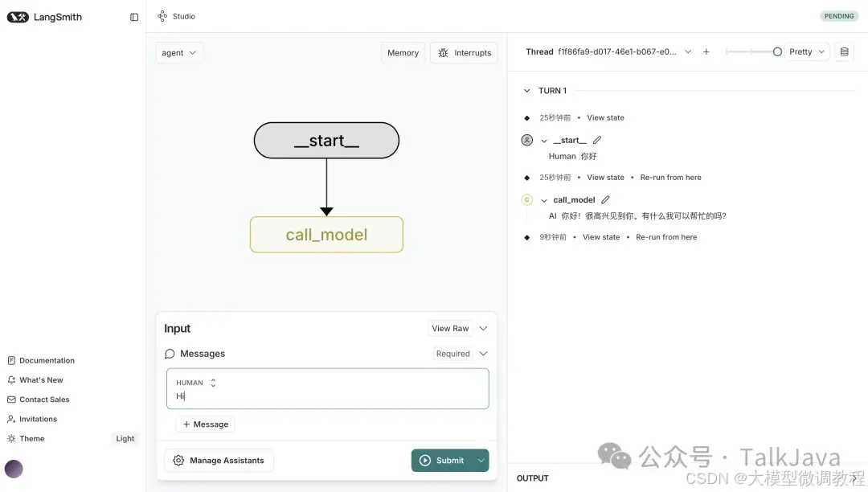The image size is (868, 492).
Task: Expand the OUTPUT panel arrow
Action: 856,478
